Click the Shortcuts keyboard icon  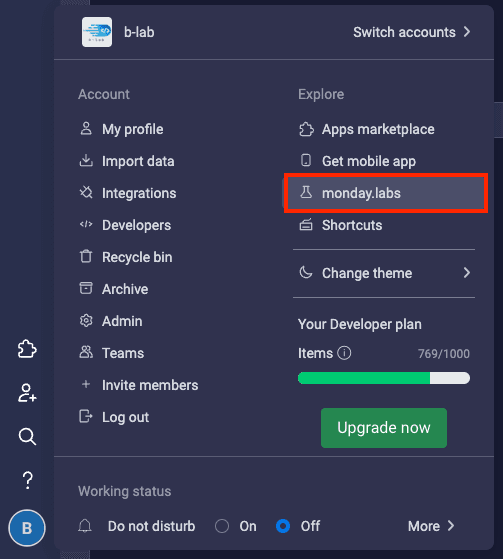point(306,225)
